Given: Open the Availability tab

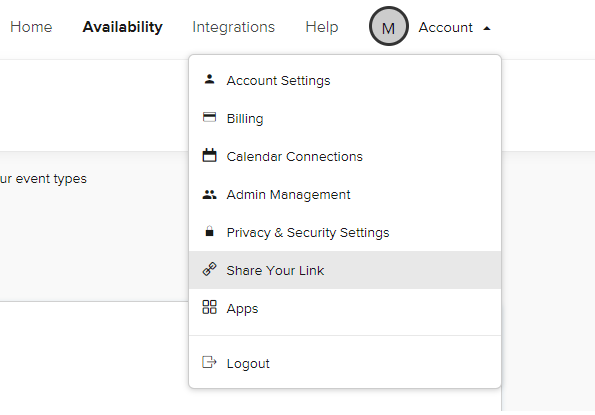Looking at the screenshot, I should [123, 27].
